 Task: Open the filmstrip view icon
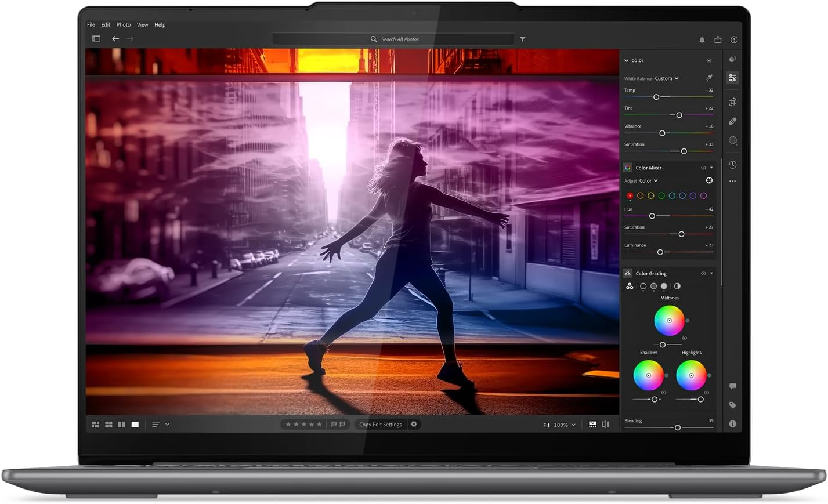pos(592,424)
